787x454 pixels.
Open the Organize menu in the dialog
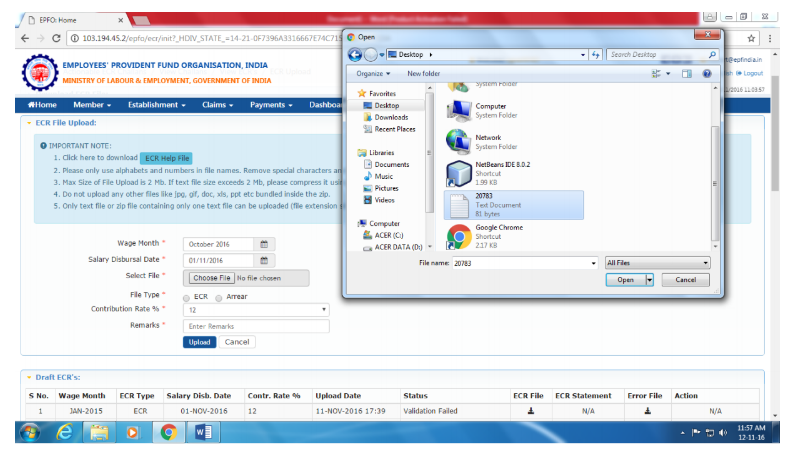point(373,73)
